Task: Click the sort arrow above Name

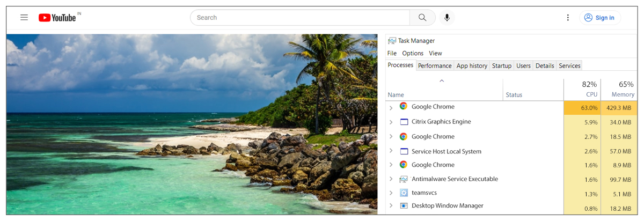Action: (442, 81)
